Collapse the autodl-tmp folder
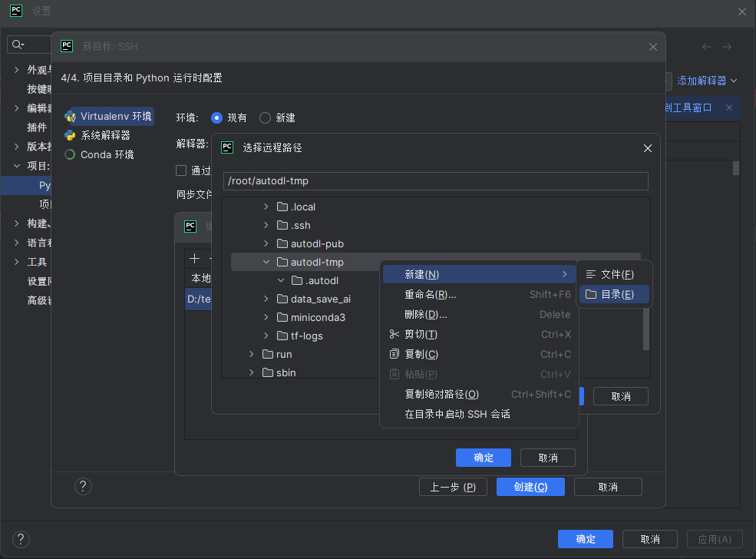This screenshot has width=756, height=559. [x=266, y=262]
